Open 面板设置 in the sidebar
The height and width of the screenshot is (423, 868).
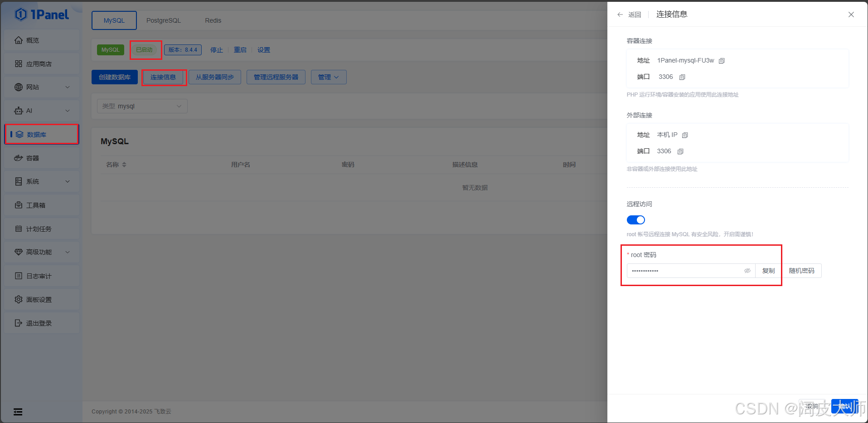pyautogui.click(x=42, y=300)
